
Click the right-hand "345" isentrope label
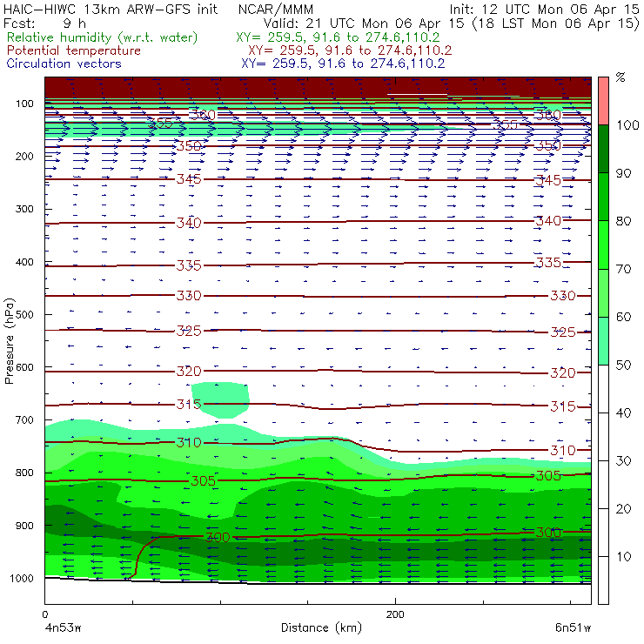[548, 180]
